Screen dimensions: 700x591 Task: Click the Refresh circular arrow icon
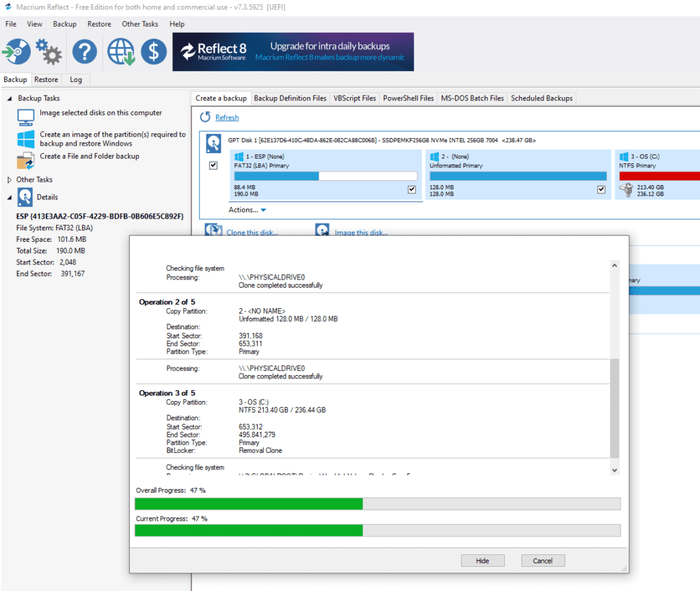pyautogui.click(x=205, y=117)
